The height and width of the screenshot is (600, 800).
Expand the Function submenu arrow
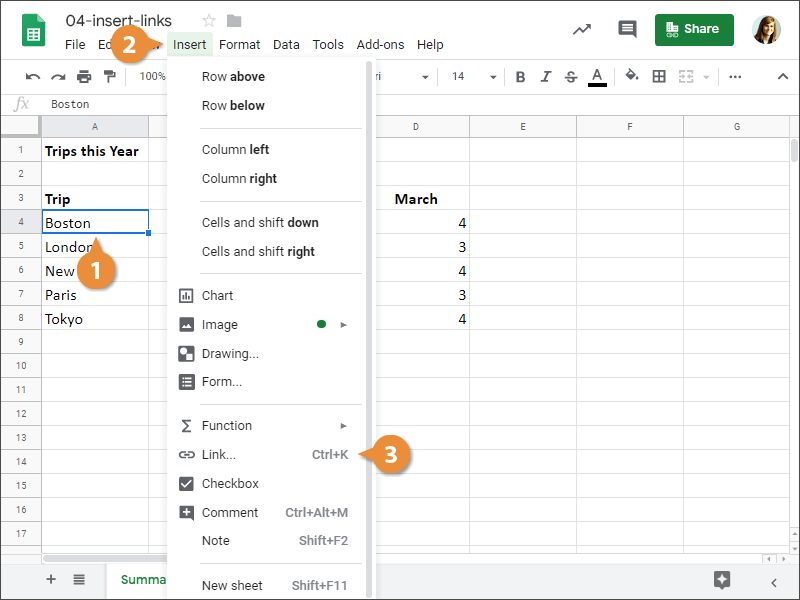(x=344, y=426)
